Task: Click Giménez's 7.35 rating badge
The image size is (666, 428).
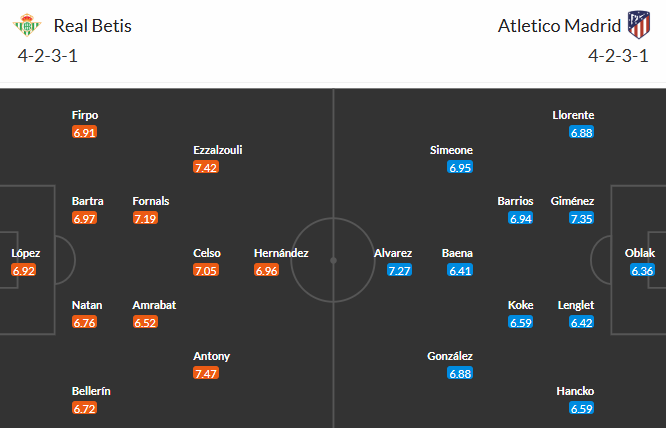Action: (582, 218)
